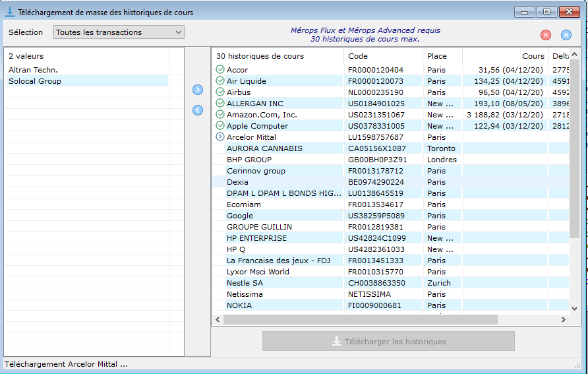Click the horizontal scrollbar left arrow
The width and height of the screenshot is (588, 374).
[x=218, y=320]
